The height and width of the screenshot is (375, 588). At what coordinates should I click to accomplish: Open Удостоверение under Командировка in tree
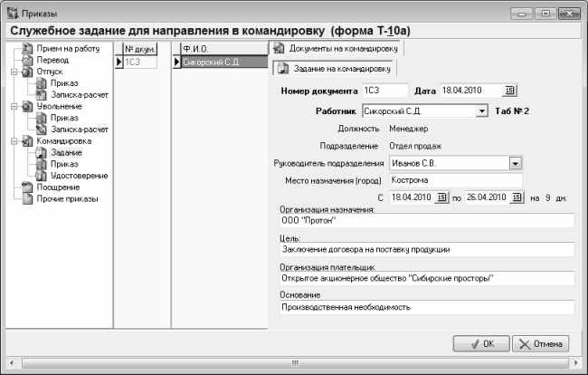tap(80, 176)
